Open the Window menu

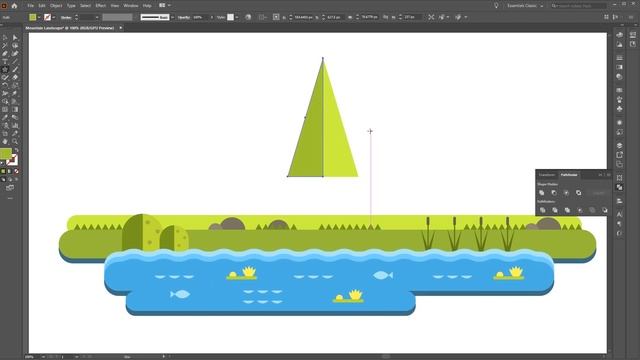131,6
